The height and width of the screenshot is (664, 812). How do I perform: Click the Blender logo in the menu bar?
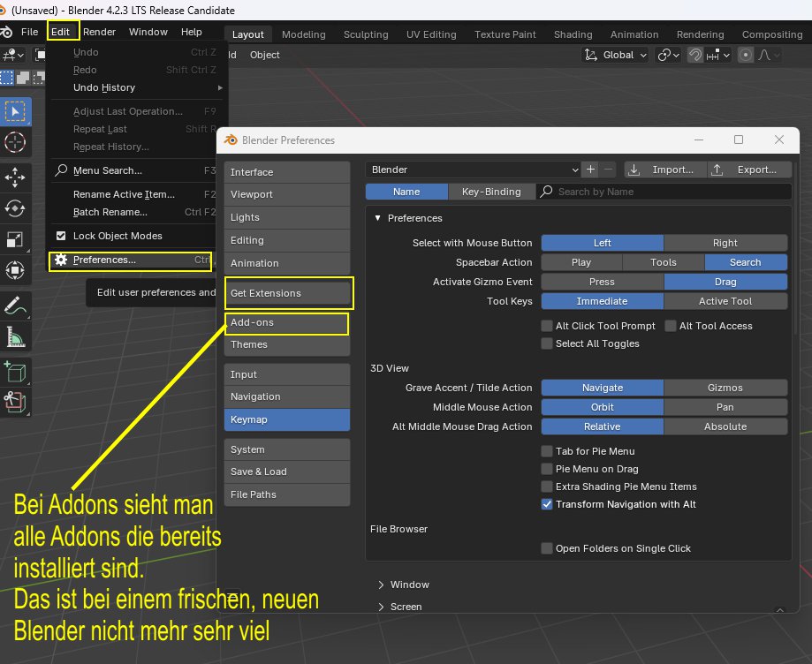coord(7,32)
